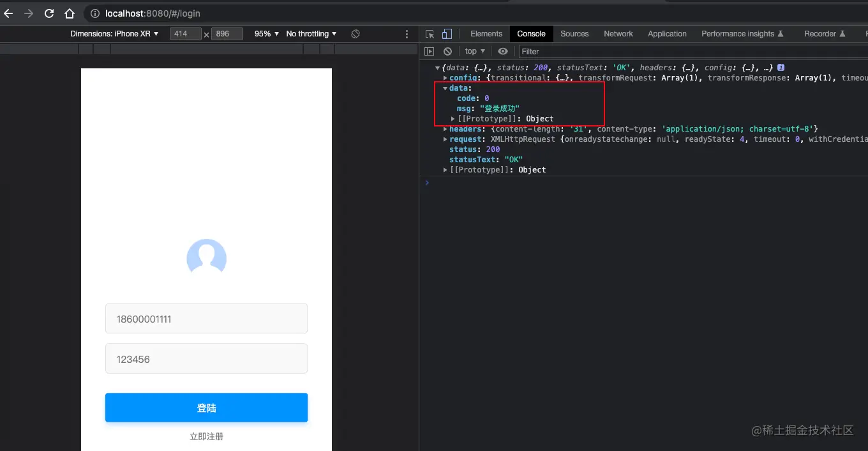
Task: Collapse the data property
Action: pyautogui.click(x=445, y=88)
